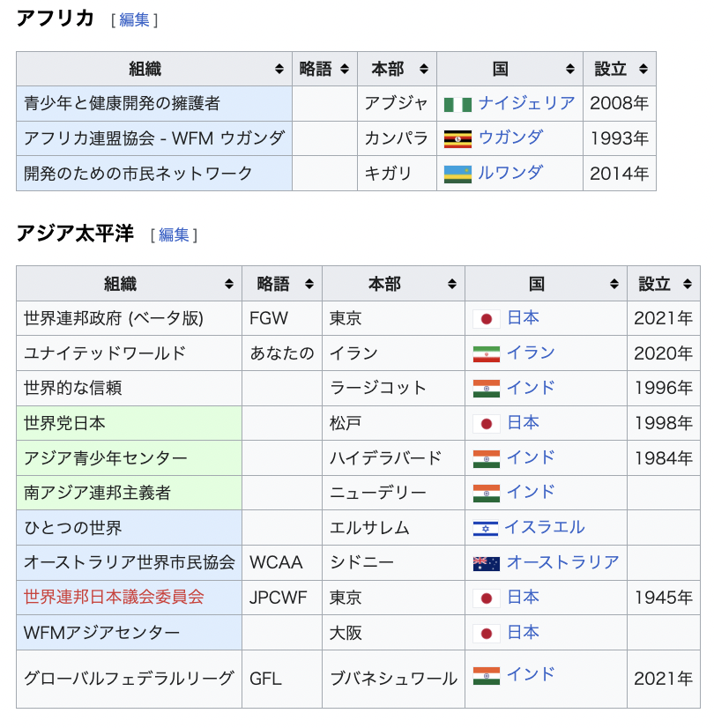Open 編集 link for アジア太平洋 section
The width and height of the screenshot is (714, 728).
(174, 235)
